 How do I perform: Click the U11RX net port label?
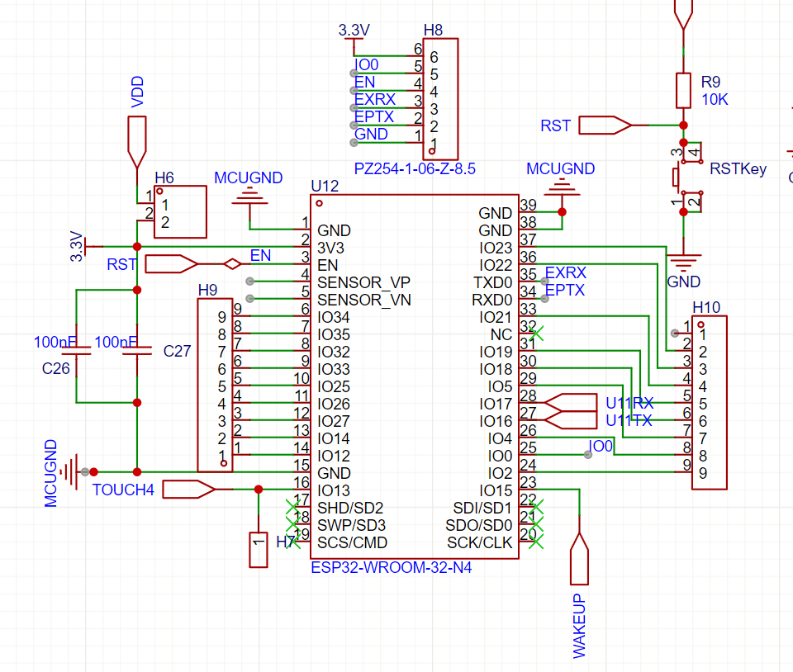click(x=629, y=403)
